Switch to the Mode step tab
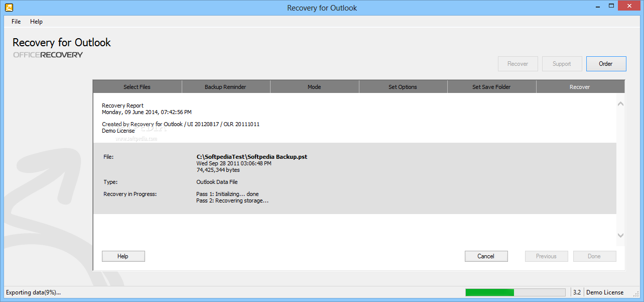The width and height of the screenshot is (644, 302). click(314, 87)
